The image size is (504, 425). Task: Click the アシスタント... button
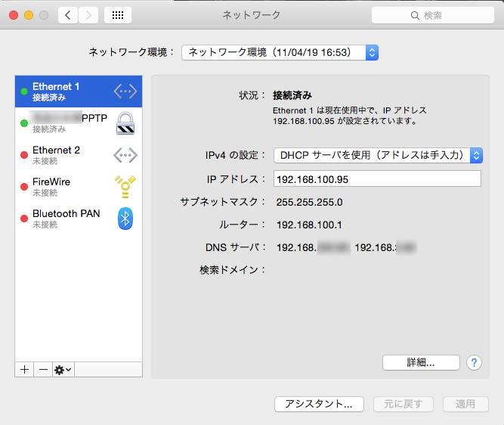(319, 404)
